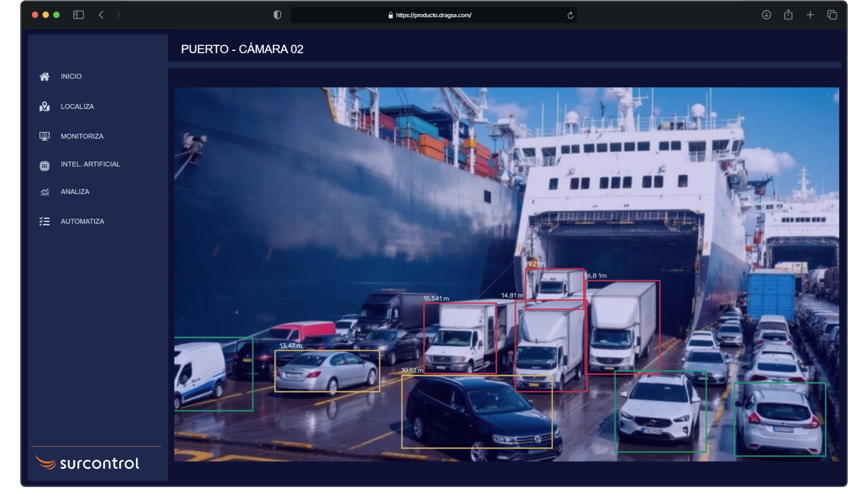
Task: Click the checklist icon beside AUTOMATIZA
Action: [44, 221]
